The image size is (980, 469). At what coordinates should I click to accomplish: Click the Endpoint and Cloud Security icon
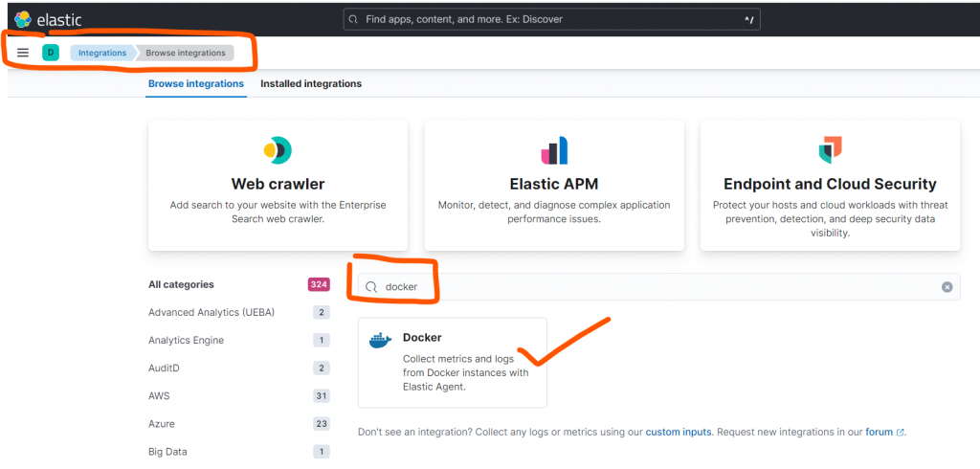(x=830, y=150)
